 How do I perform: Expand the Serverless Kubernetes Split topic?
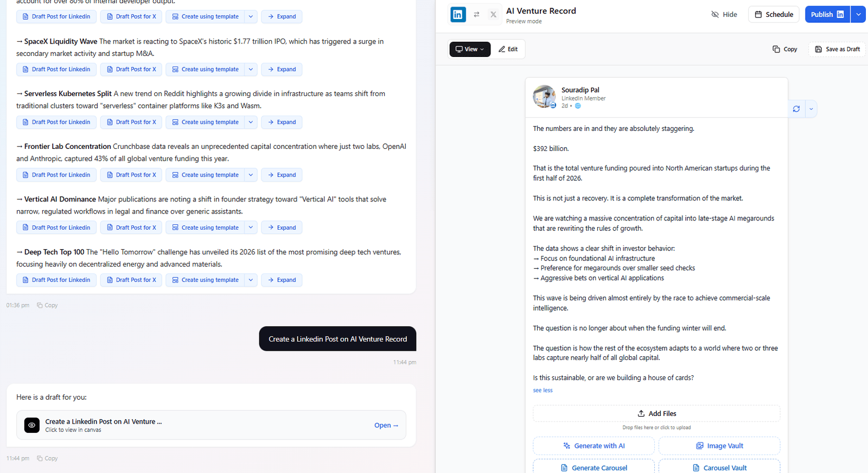pos(282,122)
